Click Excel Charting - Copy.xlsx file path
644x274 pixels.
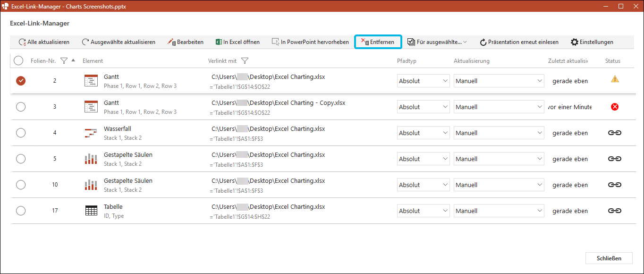point(278,103)
